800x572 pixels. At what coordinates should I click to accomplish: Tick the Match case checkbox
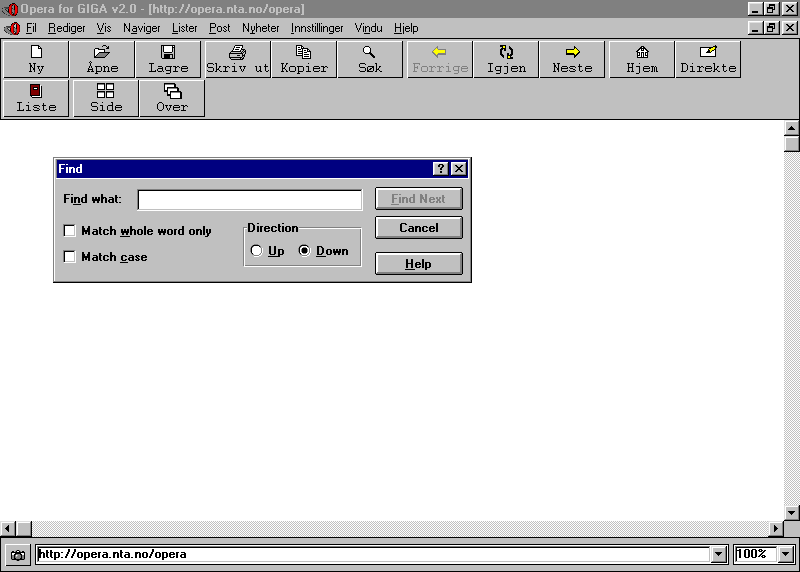click(x=69, y=256)
